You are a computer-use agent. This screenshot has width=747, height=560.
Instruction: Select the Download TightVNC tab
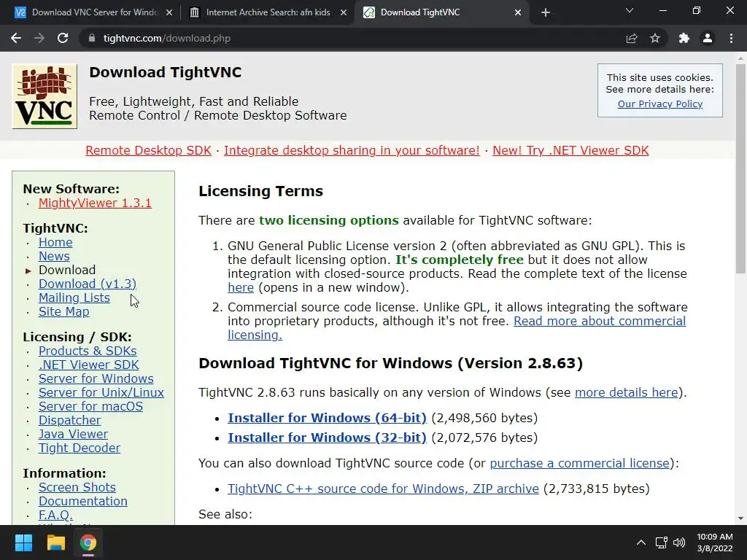443,13
